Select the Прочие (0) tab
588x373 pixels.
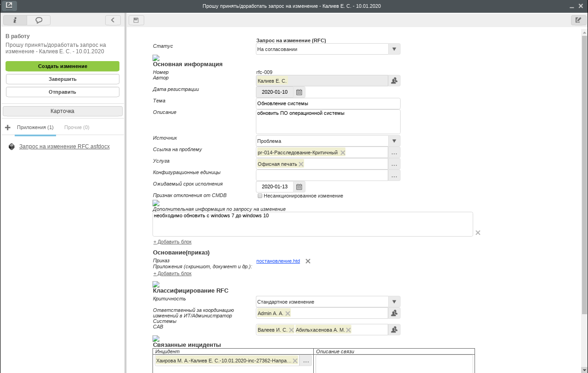77,127
